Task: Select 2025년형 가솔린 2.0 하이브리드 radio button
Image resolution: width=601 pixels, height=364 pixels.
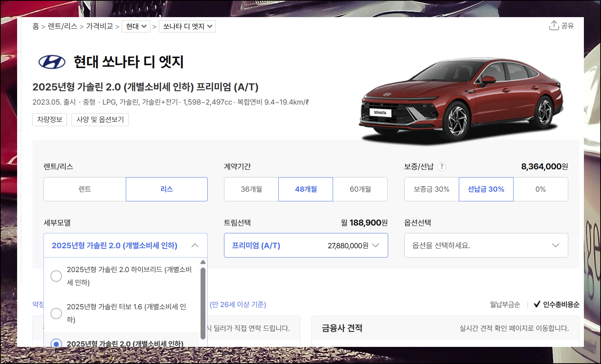Action: coord(56,276)
